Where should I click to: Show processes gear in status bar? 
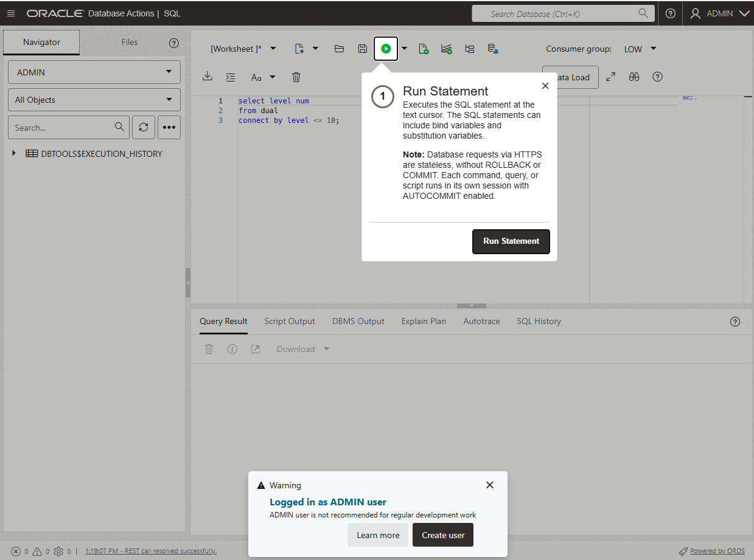(x=62, y=551)
